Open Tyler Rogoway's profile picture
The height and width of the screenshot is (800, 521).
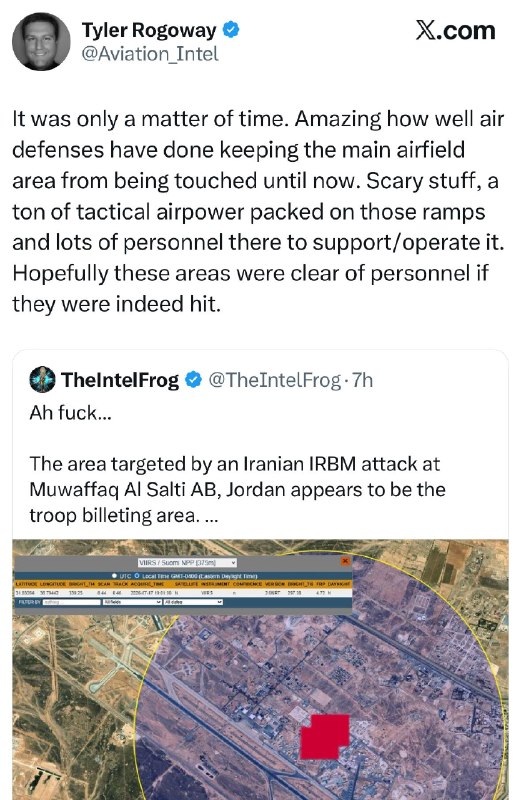[41, 41]
